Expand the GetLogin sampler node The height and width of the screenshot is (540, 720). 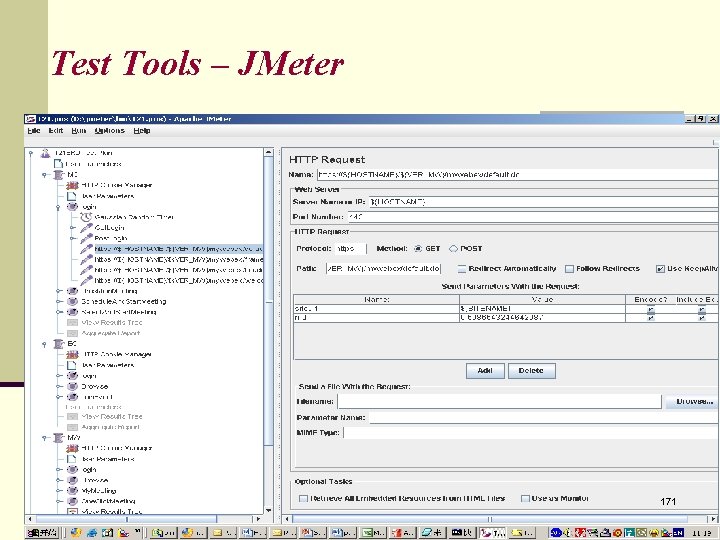tap(73, 228)
